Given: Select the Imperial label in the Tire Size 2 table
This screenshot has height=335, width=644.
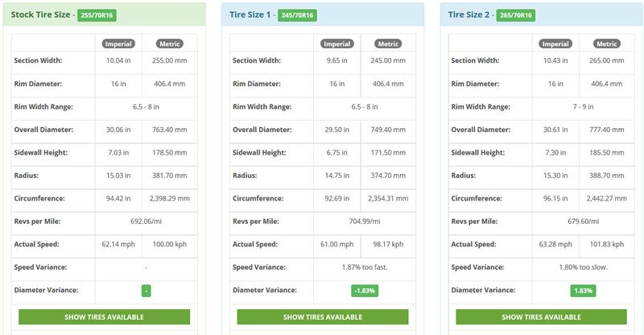Looking at the screenshot, I should pos(555,43).
